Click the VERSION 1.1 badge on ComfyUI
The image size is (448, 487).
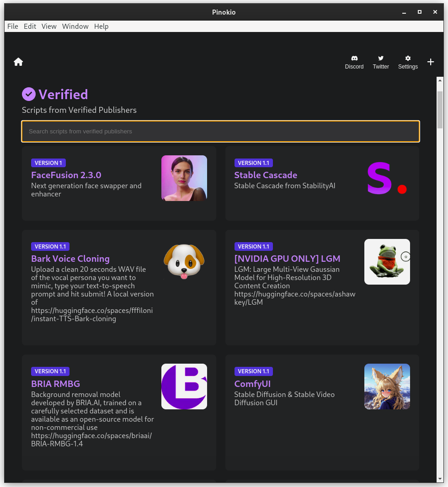coord(254,371)
